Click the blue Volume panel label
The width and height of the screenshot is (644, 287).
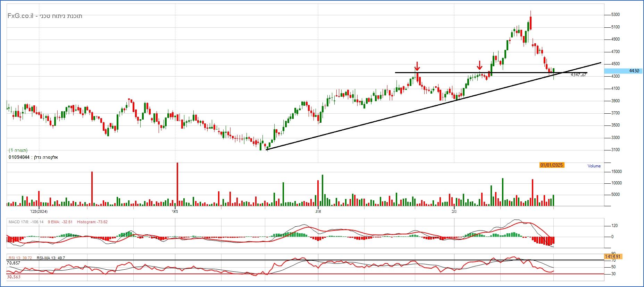point(594,166)
